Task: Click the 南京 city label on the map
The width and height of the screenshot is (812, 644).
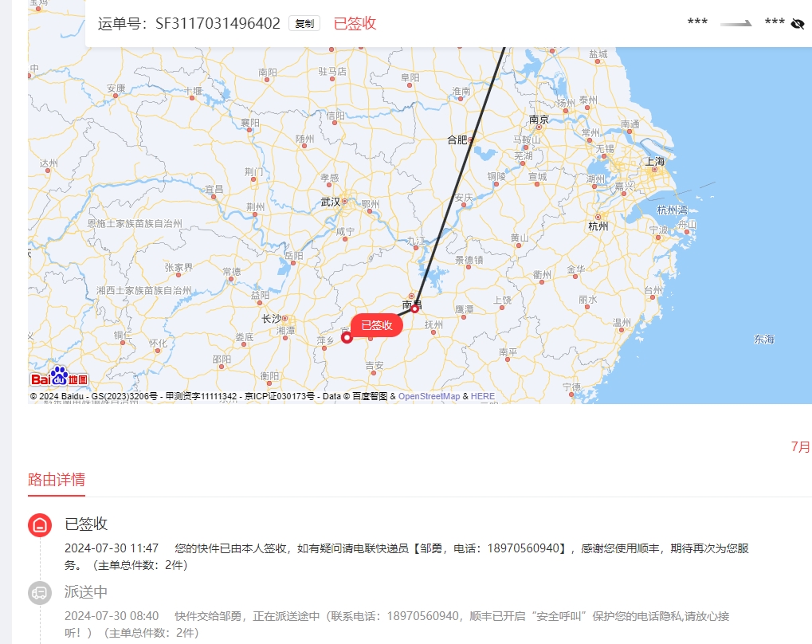Action: click(x=539, y=120)
